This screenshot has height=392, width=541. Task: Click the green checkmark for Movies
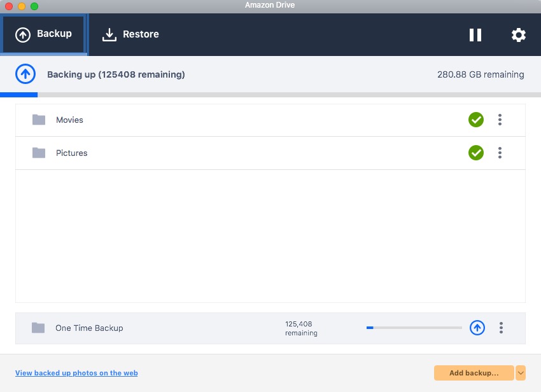(x=476, y=120)
